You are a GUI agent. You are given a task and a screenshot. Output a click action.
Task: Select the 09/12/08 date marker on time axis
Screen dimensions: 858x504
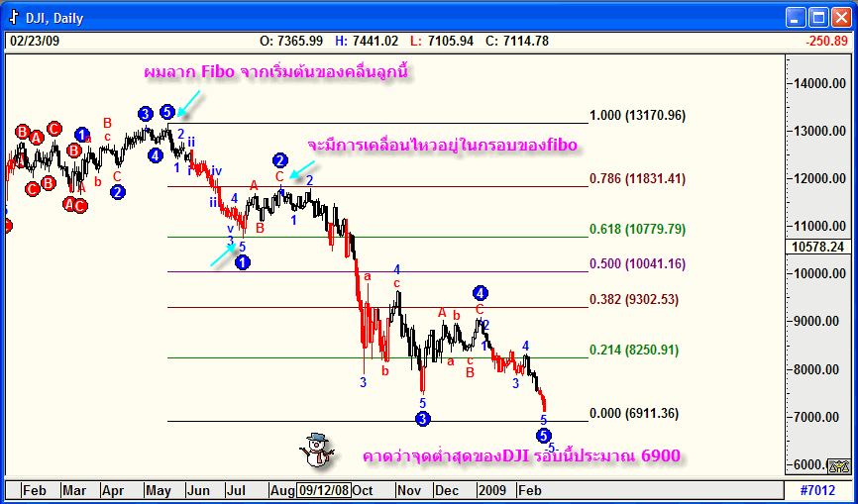pyautogui.click(x=323, y=490)
